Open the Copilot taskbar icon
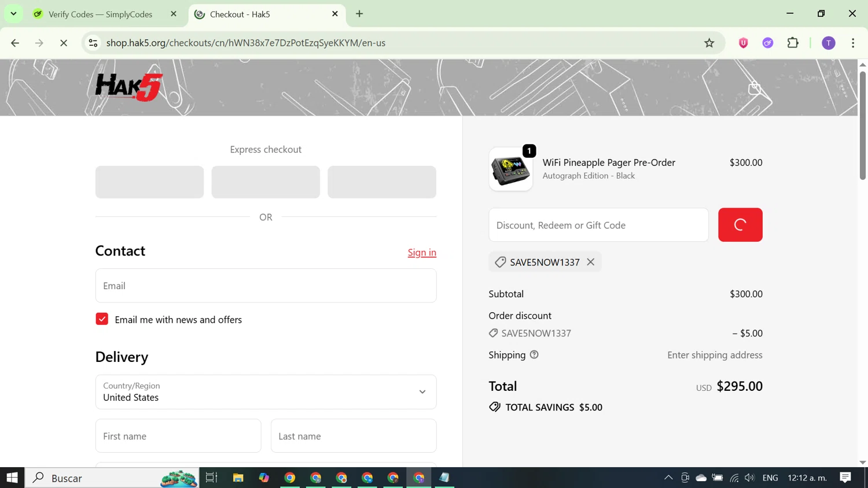Viewport: 868px width, 488px height. point(264,478)
